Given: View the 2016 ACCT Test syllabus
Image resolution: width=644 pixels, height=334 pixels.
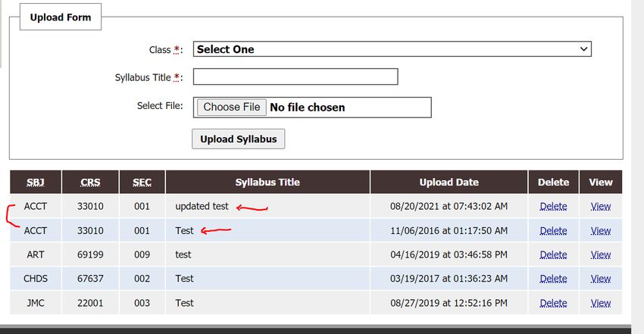Looking at the screenshot, I should click(x=601, y=230).
